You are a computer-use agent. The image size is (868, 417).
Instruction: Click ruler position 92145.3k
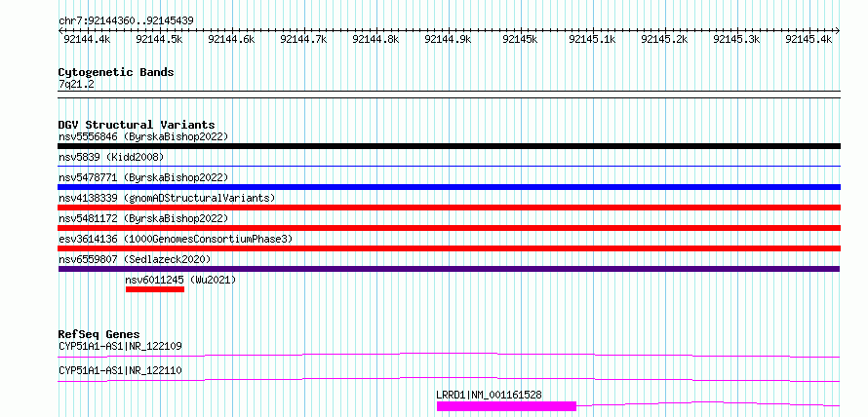point(736,39)
